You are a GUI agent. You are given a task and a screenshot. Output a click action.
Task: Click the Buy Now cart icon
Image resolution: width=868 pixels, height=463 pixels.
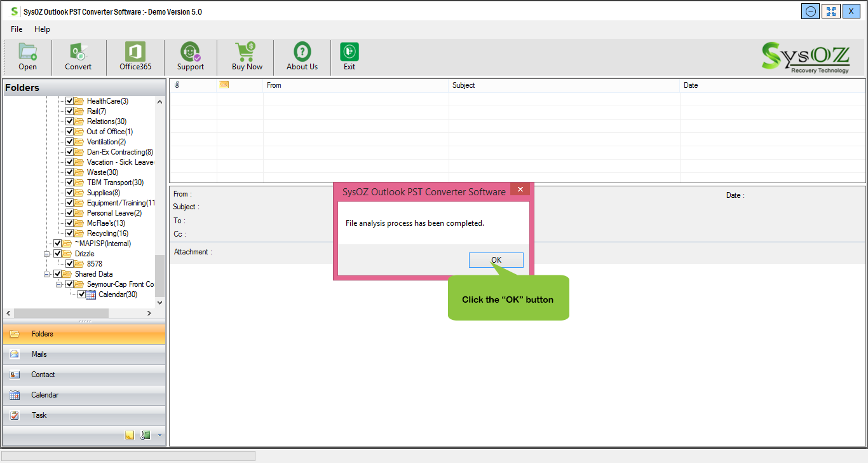coord(246,52)
